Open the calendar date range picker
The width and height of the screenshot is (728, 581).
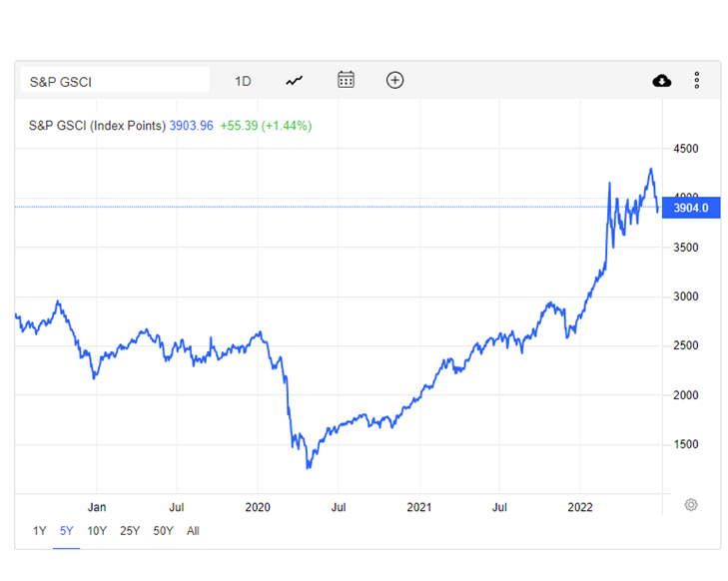(346, 80)
